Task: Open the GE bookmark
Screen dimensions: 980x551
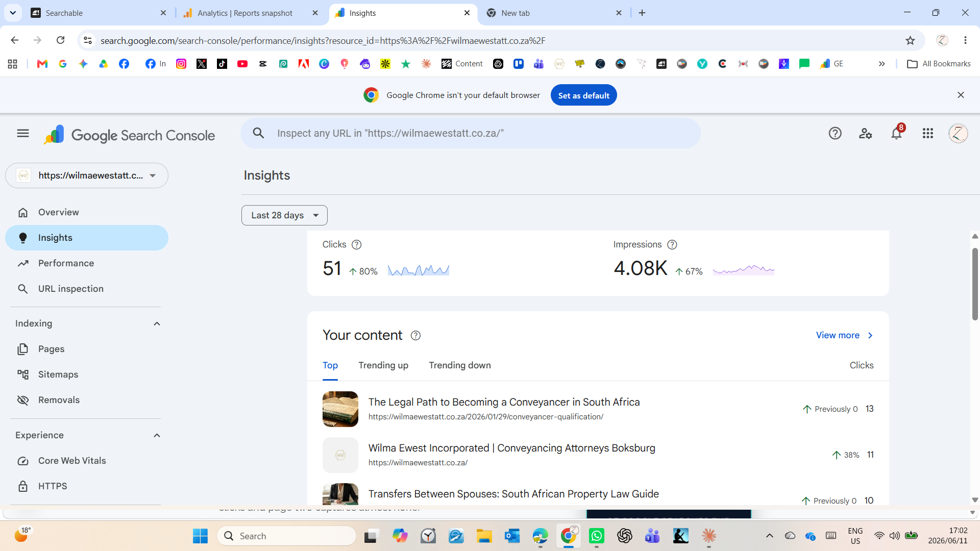Action: [832, 64]
